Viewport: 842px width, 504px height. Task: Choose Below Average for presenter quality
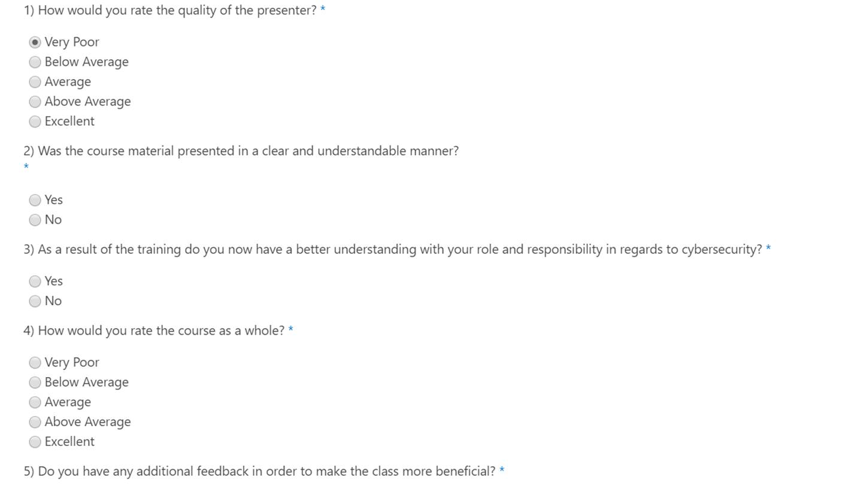35,62
